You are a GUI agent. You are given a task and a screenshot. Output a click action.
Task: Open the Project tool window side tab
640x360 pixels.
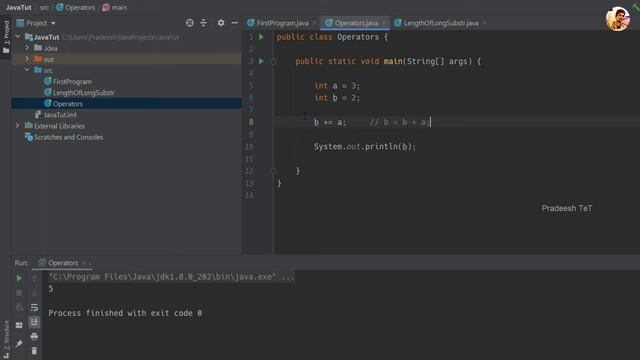click(6, 37)
